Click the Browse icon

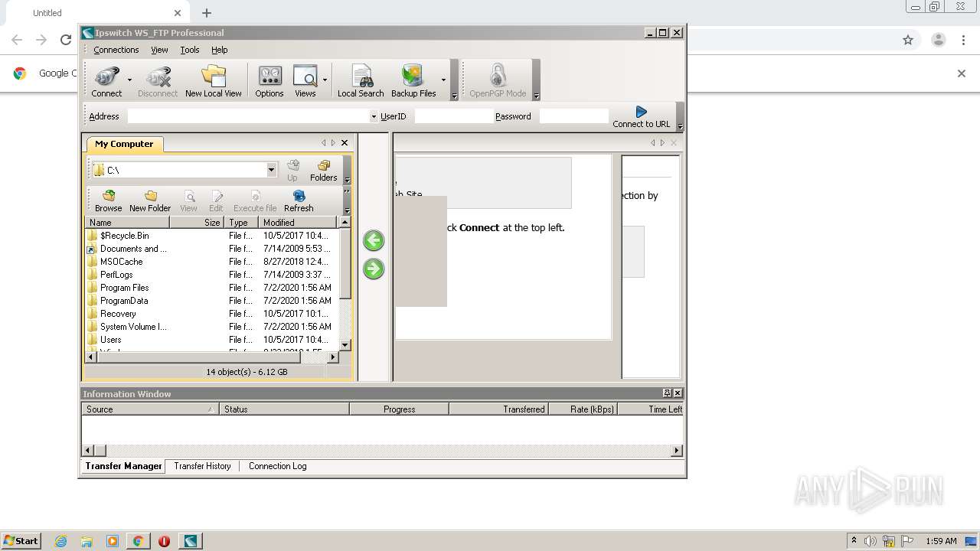pyautogui.click(x=108, y=201)
